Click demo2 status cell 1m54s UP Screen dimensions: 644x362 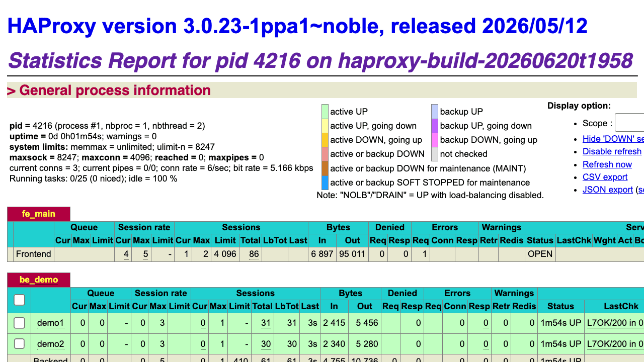coord(560,344)
